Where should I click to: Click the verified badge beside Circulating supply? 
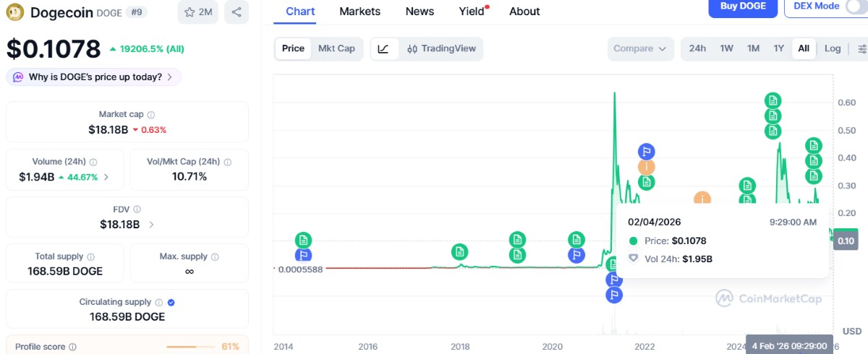(x=171, y=303)
